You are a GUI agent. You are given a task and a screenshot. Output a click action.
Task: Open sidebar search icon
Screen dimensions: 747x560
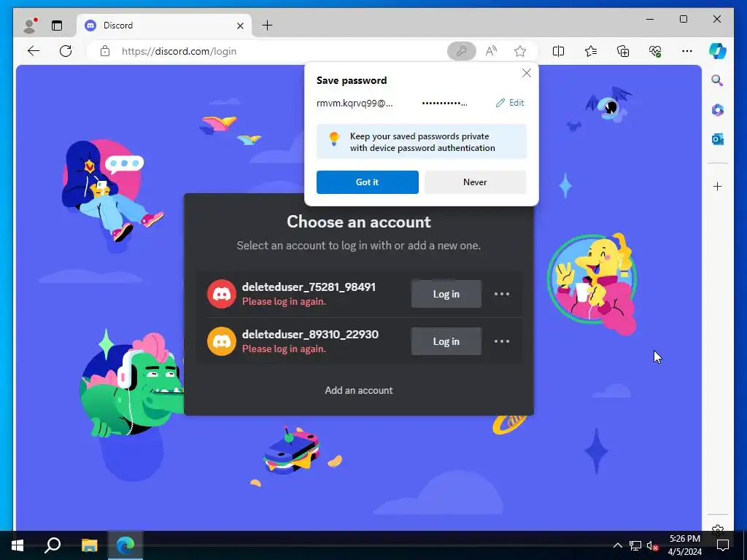pos(718,80)
